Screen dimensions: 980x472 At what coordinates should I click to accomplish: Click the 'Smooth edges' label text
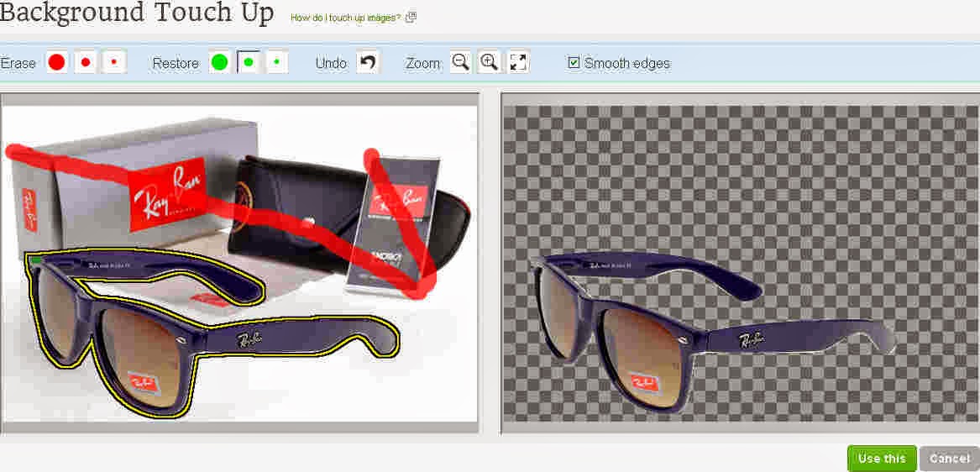pyautogui.click(x=626, y=63)
